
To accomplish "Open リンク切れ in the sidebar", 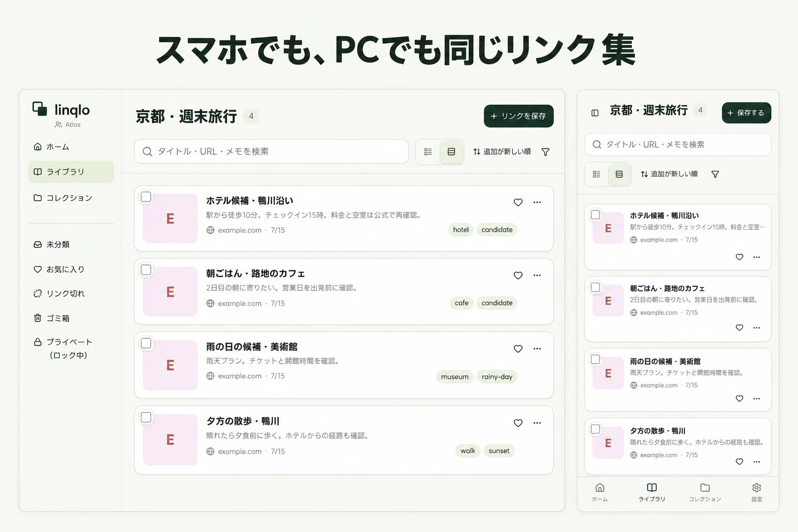I will pyautogui.click(x=71, y=294).
